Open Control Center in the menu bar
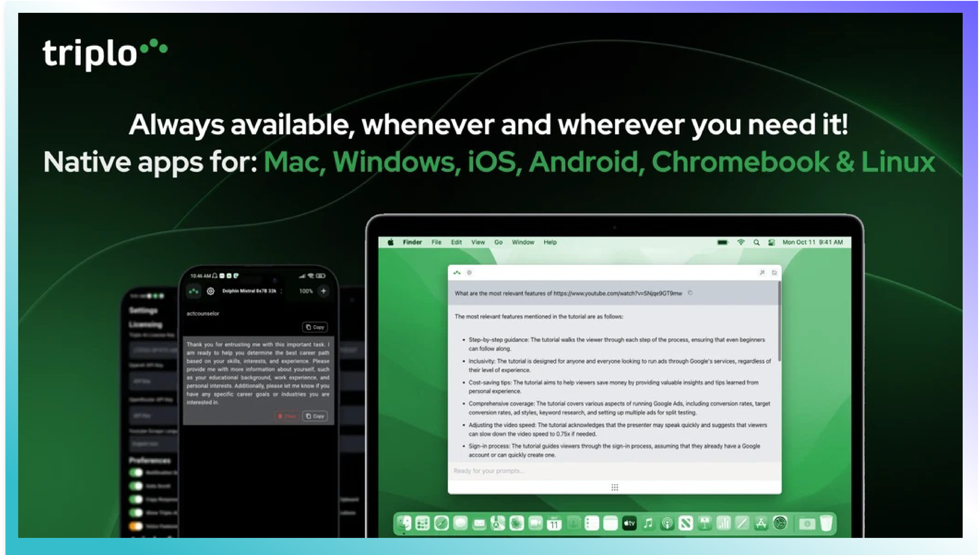This screenshot has width=980, height=555. point(771,242)
